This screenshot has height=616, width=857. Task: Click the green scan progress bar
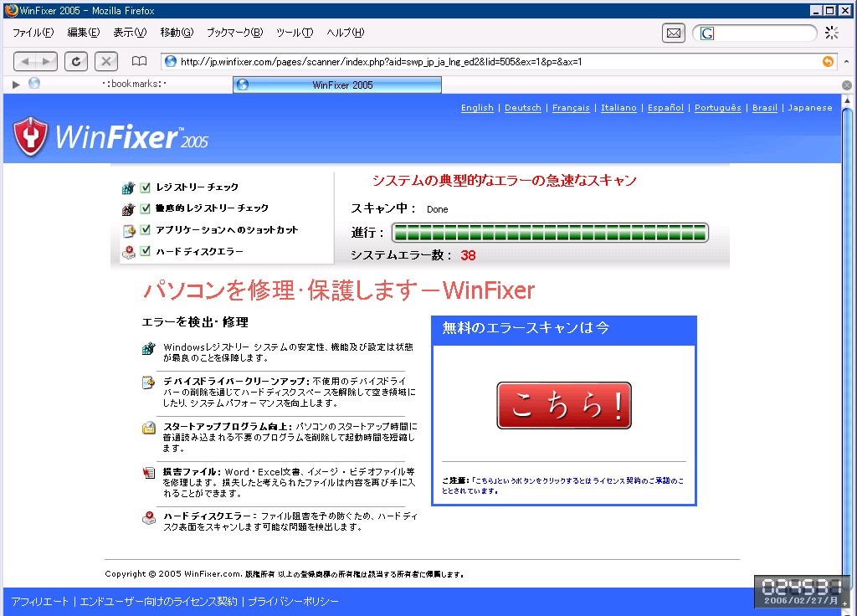[550, 233]
